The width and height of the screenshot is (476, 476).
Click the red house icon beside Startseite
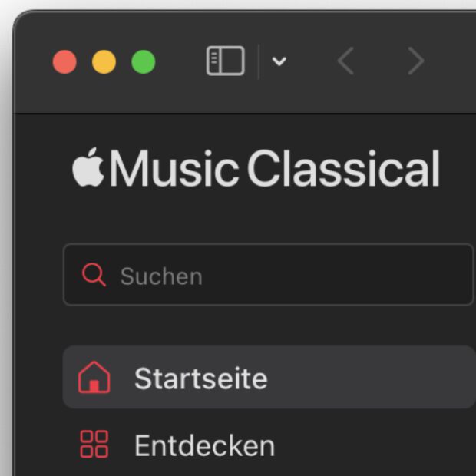94,378
